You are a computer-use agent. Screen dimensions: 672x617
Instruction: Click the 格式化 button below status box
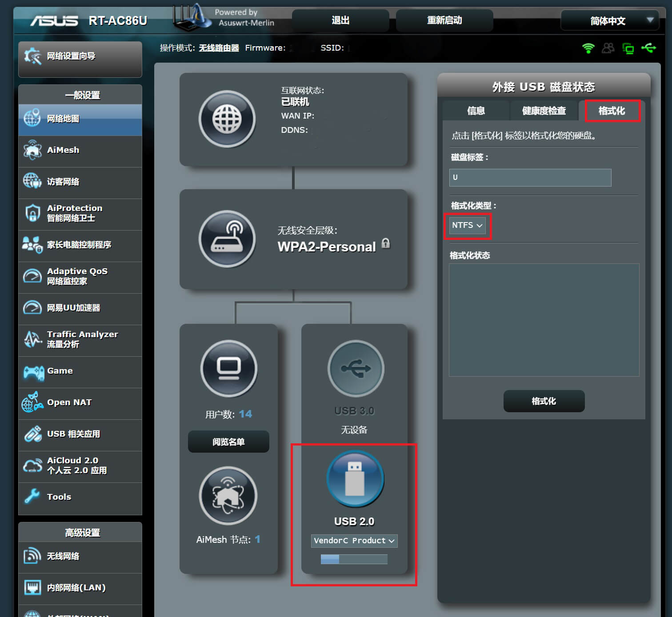point(544,401)
